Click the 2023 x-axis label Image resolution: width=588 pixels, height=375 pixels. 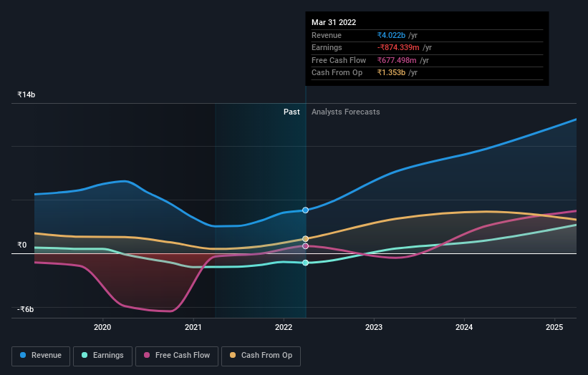click(x=374, y=327)
